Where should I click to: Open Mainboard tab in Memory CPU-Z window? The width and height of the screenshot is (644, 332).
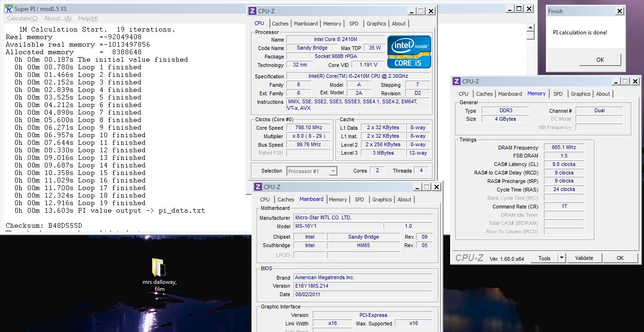click(x=510, y=94)
